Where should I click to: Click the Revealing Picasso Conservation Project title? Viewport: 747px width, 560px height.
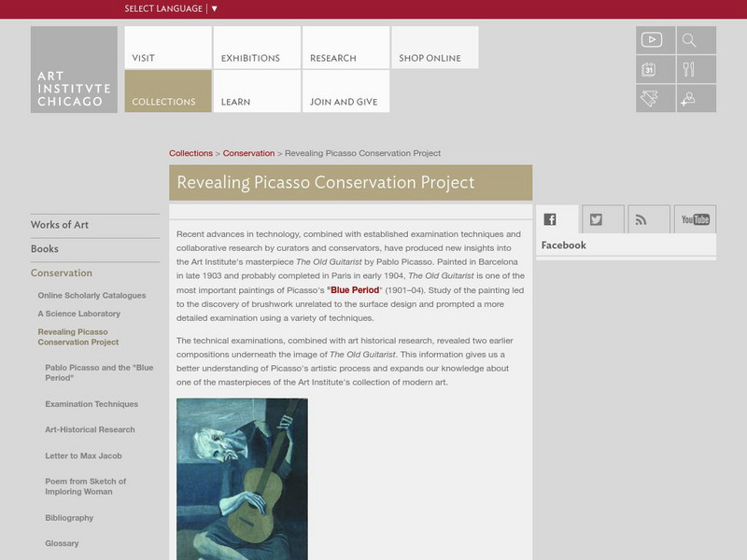pos(326,182)
